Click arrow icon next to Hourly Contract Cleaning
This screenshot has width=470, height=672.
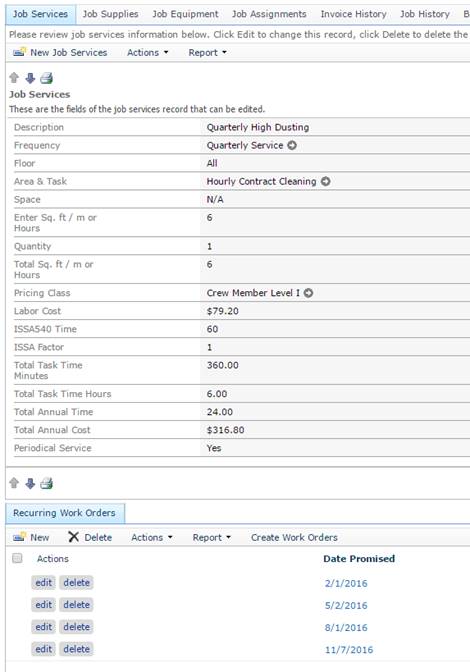point(326,181)
